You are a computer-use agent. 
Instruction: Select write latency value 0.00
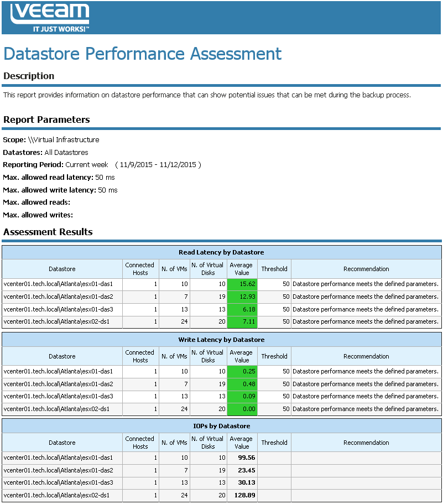(x=249, y=409)
